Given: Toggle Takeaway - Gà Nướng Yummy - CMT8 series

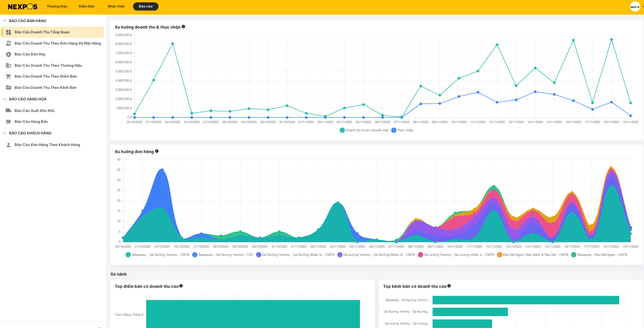Looking at the screenshot, I should [x=158, y=255].
